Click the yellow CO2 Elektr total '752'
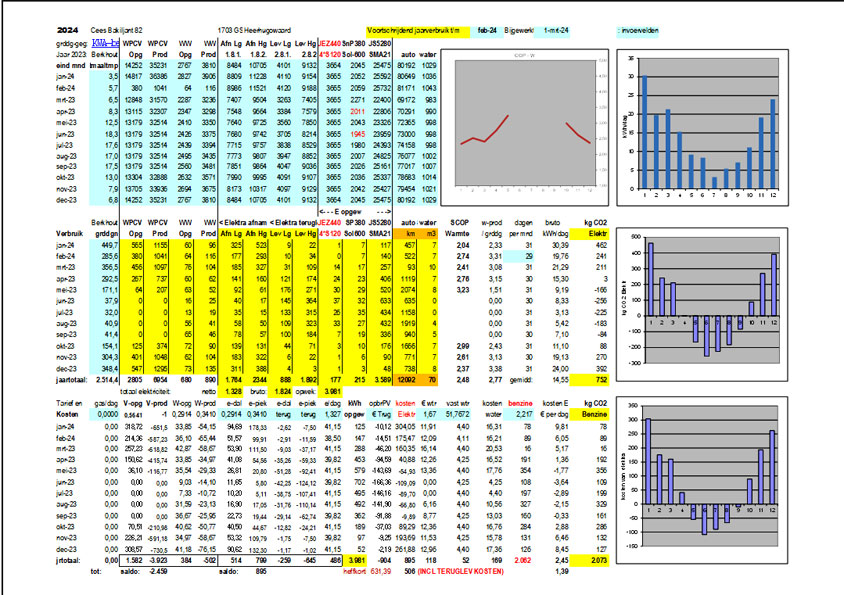The height and width of the screenshot is (595, 844). 589,380
